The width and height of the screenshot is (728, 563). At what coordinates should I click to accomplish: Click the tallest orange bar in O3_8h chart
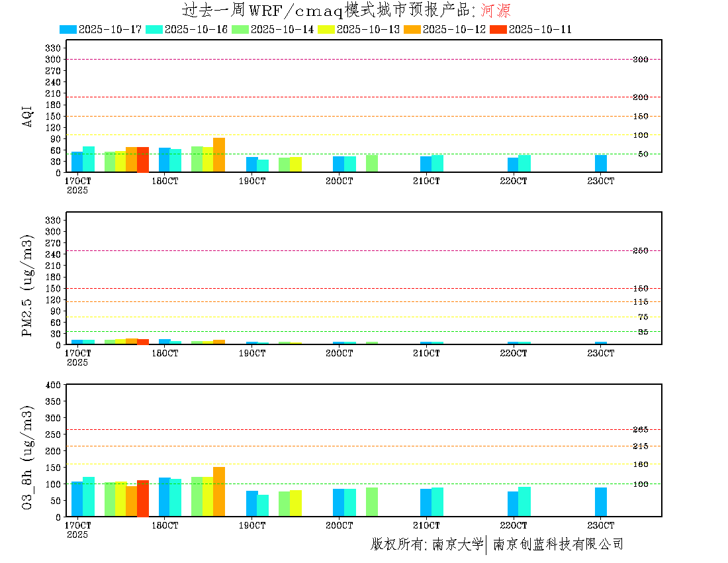click(x=219, y=491)
